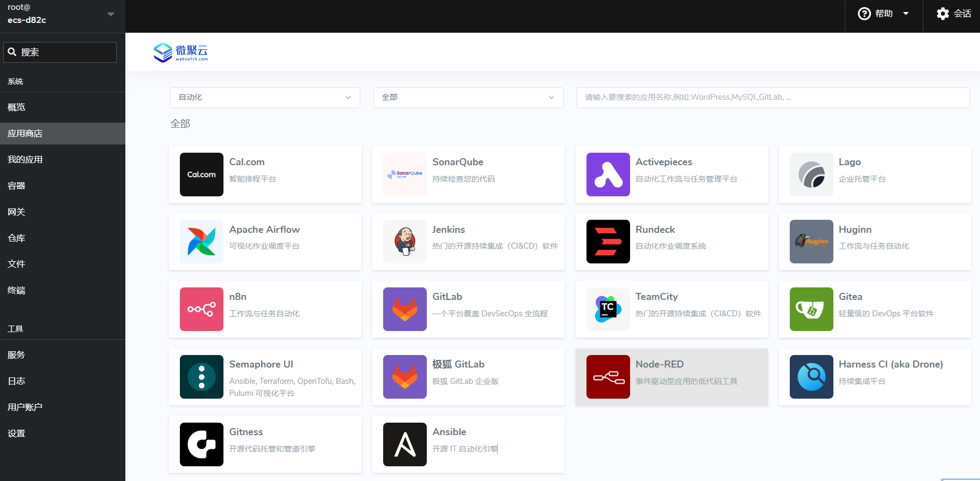Open the Rundeck app icon

[x=608, y=242]
